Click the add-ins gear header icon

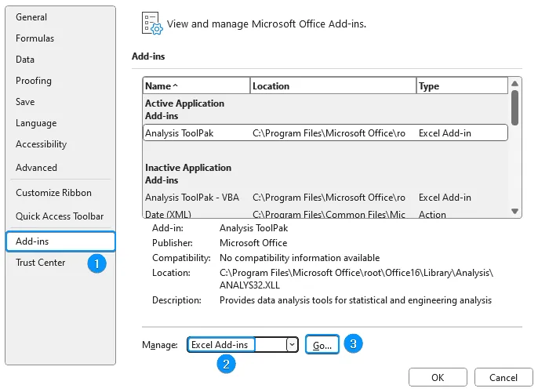coord(152,24)
